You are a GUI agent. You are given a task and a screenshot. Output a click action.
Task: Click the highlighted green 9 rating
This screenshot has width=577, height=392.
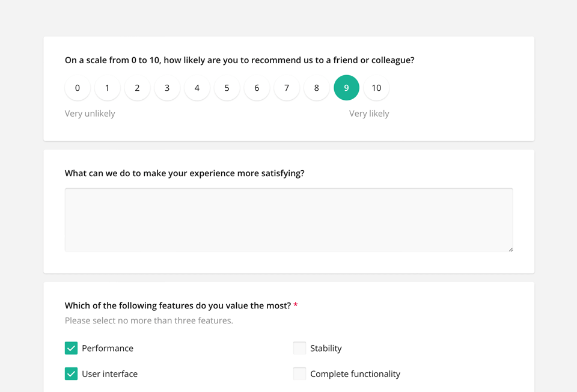346,88
